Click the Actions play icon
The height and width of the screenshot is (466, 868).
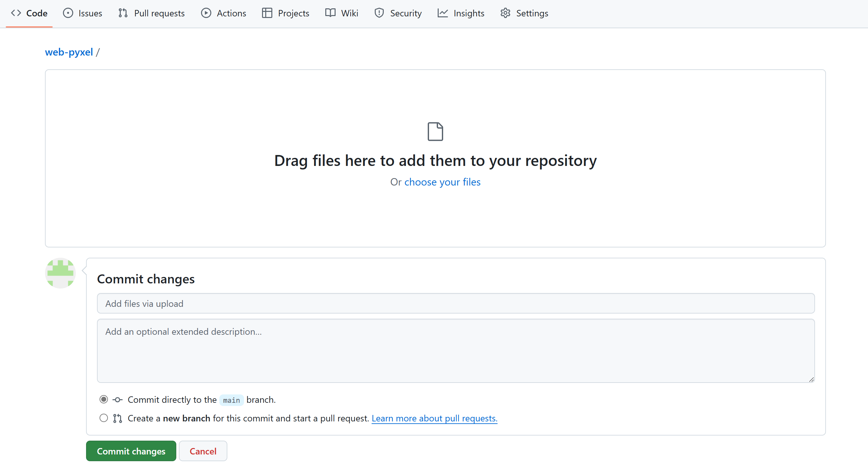pyautogui.click(x=206, y=13)
